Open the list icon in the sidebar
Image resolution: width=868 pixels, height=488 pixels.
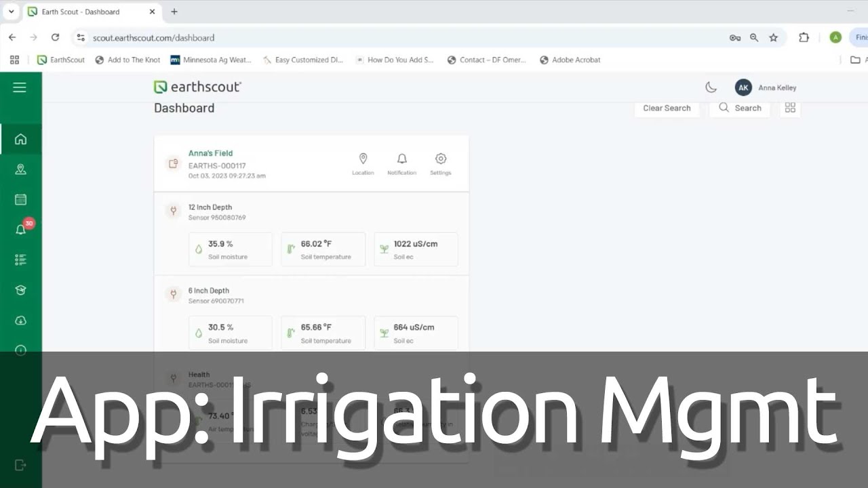(20, 260)
